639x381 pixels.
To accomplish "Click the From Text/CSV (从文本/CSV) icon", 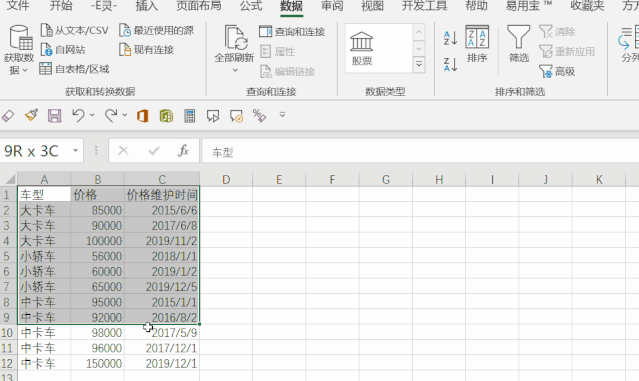I will (x=46, y=30).
